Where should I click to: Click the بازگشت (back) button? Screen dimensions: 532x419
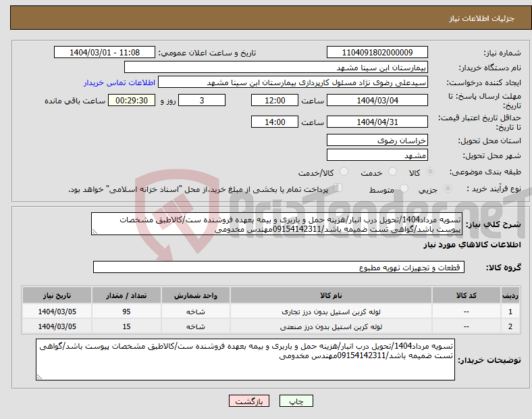[249, 401]
